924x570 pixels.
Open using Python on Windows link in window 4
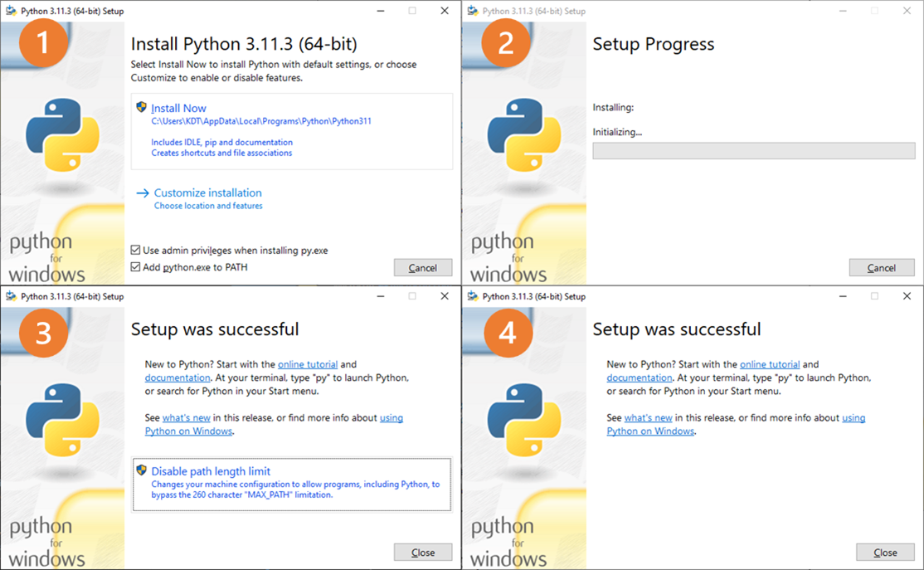(x=650, y=431)
